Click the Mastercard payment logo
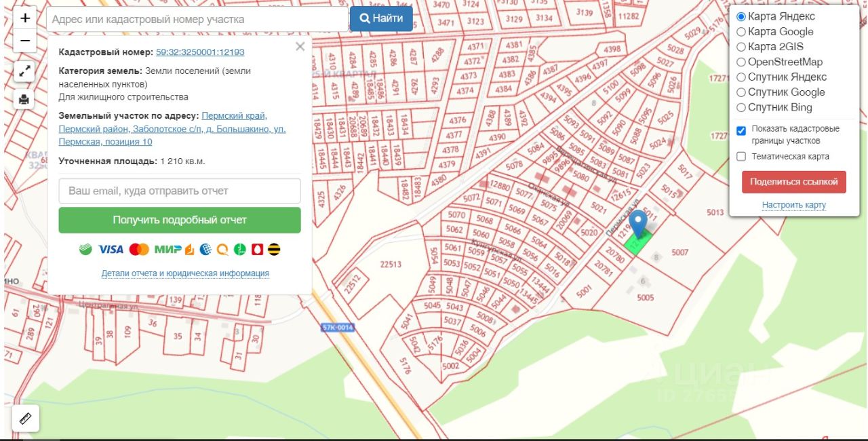 pyautogui.click(x=139, y=249)
